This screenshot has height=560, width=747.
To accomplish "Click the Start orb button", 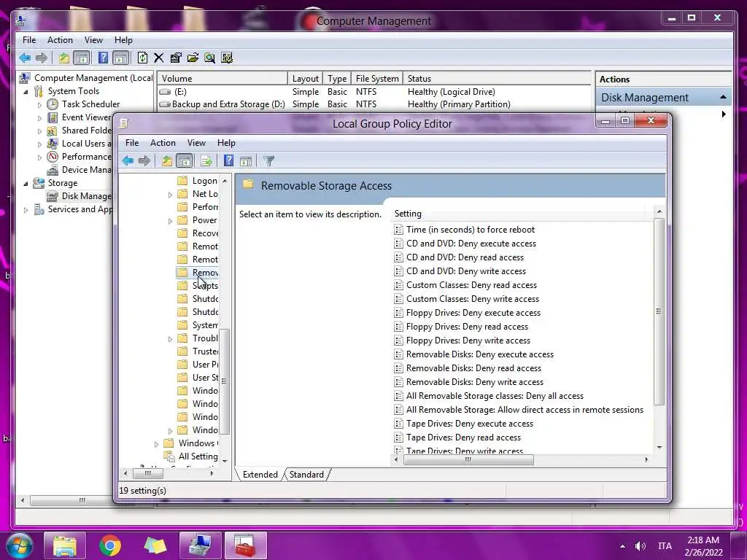I will [19, 545].
